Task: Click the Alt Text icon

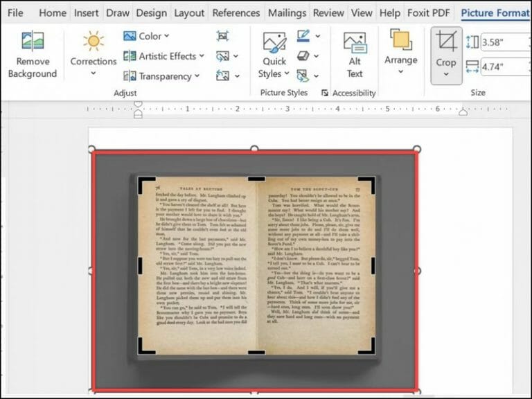Action: point(355,42)
